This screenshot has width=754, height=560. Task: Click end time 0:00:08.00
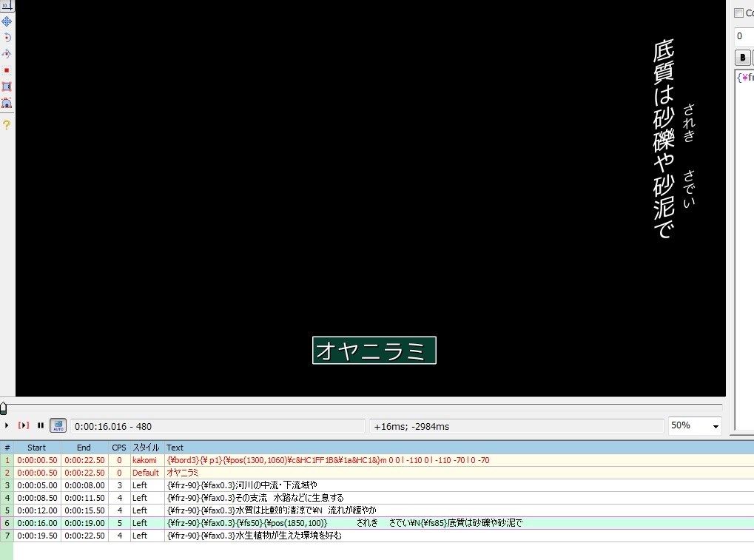[84, 485]
